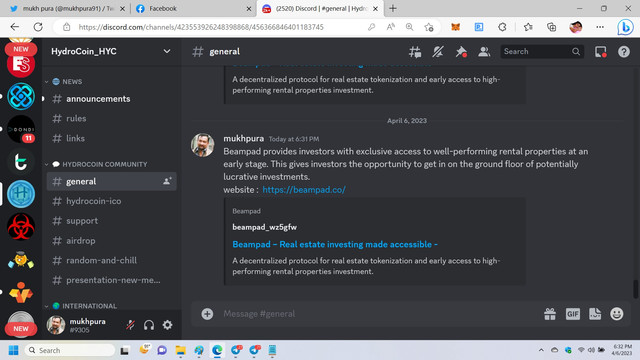The height and width of the screenshot is (360, 640).
Task: Open the Bing sidebar button
Action: [625, 27]
